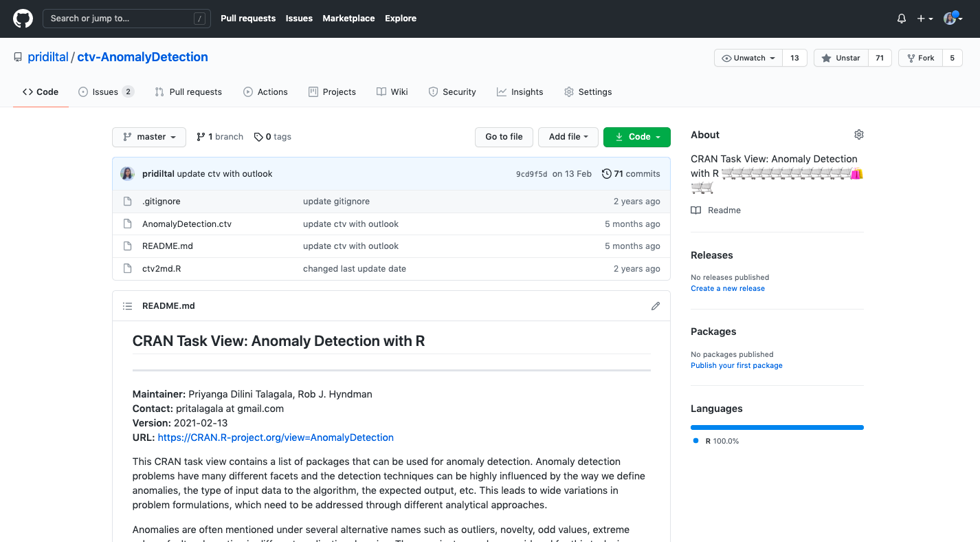This screenshot has width=980, height=542.
Task: Click the About settings gear icon
Action: 858,135
